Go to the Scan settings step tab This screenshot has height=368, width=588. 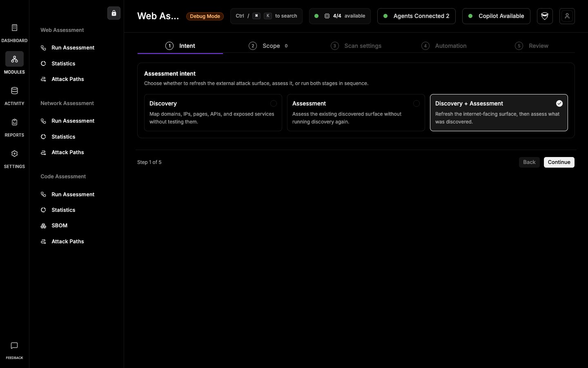pyautogui.click(x=356, y=46)
